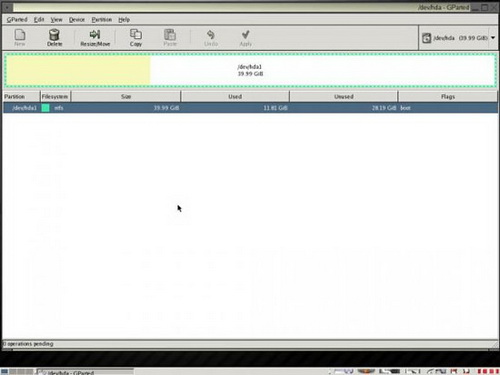Screen dimensions: 500x375
Task: Open the Device menu
Action: tap(77, 20)
